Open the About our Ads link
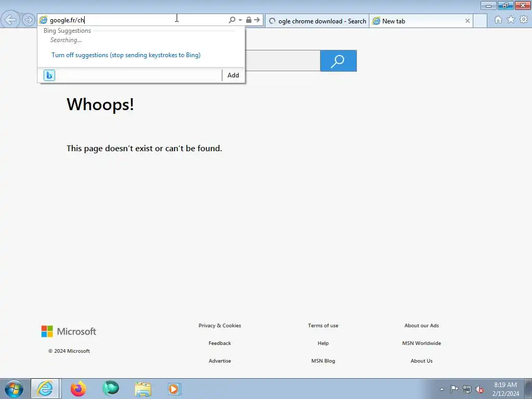 point(421,325)
